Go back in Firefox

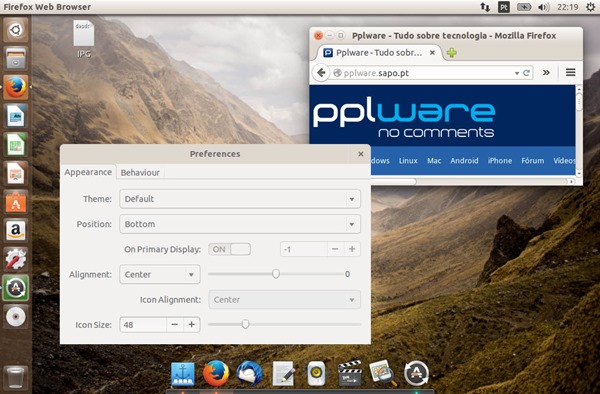pos(321,73)
